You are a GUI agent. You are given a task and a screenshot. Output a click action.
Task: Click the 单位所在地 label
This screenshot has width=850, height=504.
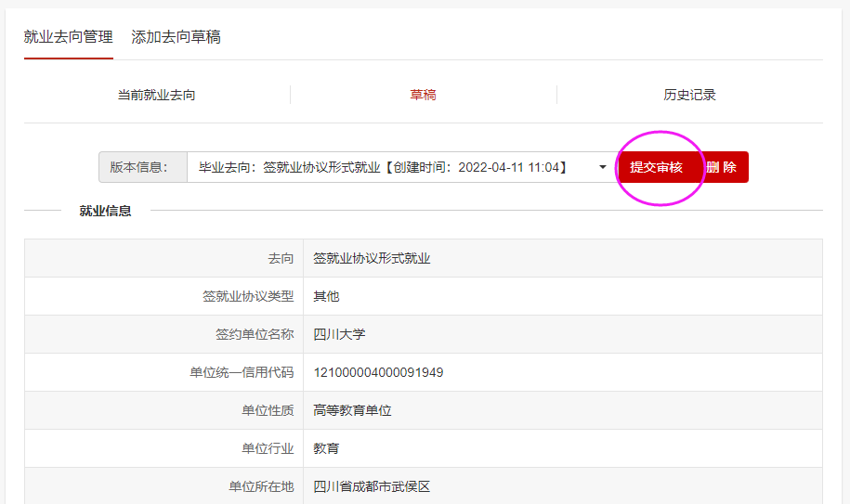[261, 486]
